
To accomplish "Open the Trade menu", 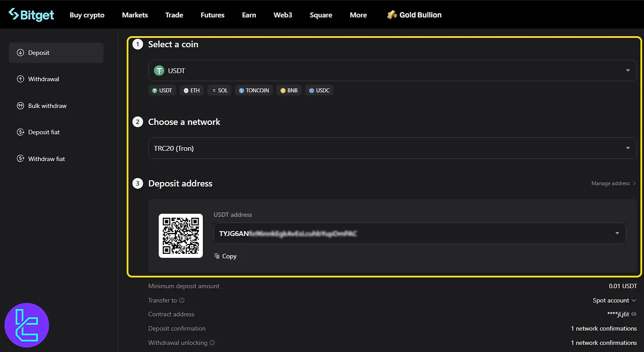I will click(x=174, y=15).
